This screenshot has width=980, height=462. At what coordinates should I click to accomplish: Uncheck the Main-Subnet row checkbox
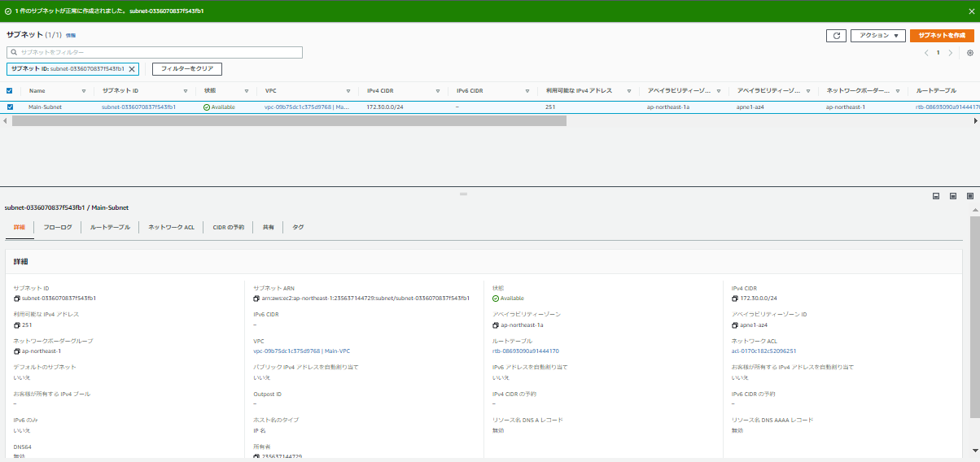pos(10,107)
